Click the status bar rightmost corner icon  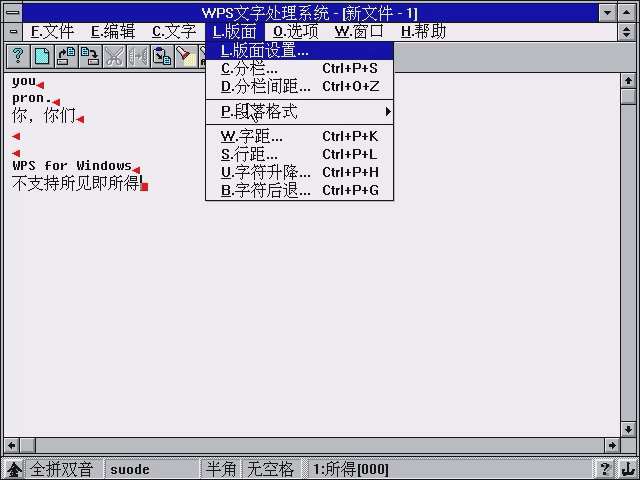(x=627, y=469)
